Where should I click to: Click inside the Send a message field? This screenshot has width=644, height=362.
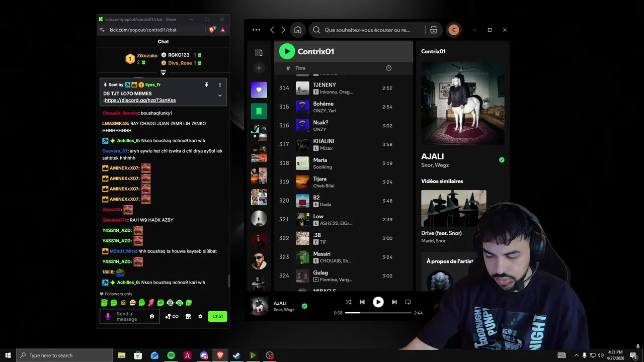coord(131,316)
